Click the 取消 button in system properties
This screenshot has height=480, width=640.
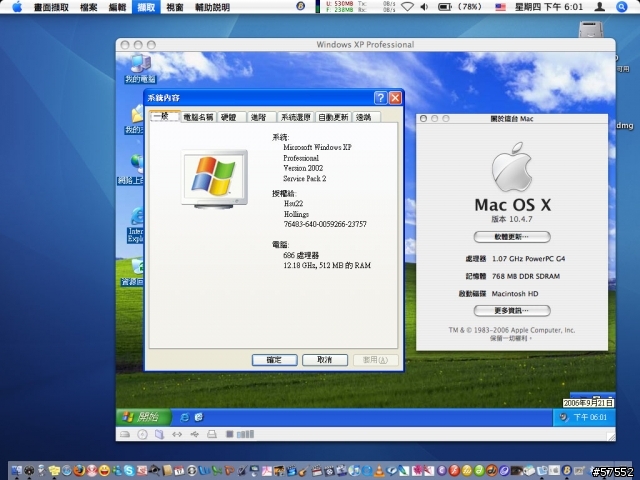click(x=325, y=360)
